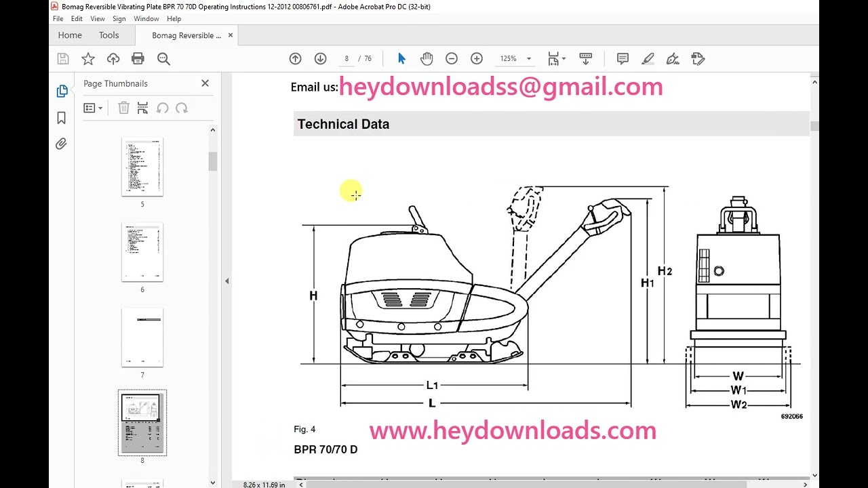
Task: Click the document scroll down arrow
Action: [x=814, y=476]
